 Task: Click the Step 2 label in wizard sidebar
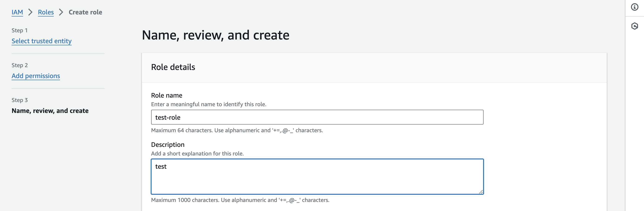pos(20,65)
